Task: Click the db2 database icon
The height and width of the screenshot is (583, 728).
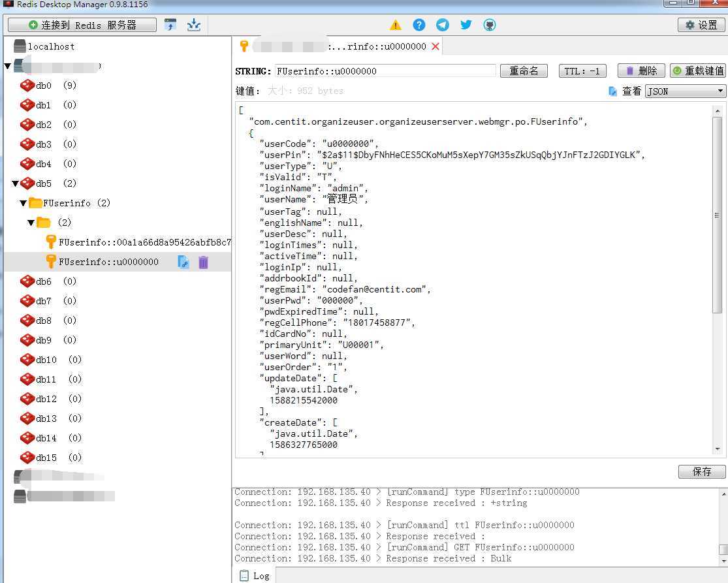Action: point(27,125)
